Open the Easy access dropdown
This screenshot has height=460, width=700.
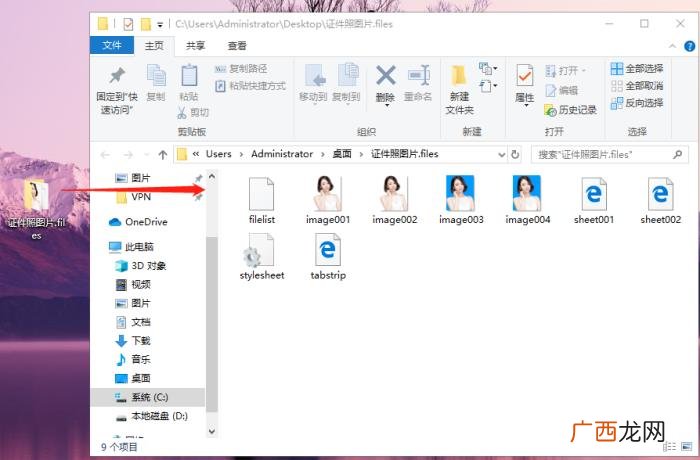pyautogui.click(x=488, y=85)
